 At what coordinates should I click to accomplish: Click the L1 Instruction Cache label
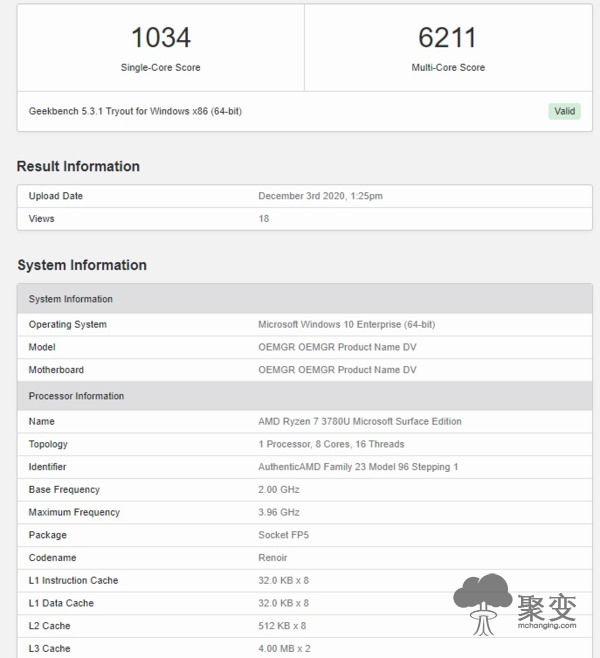coord(73,580)
